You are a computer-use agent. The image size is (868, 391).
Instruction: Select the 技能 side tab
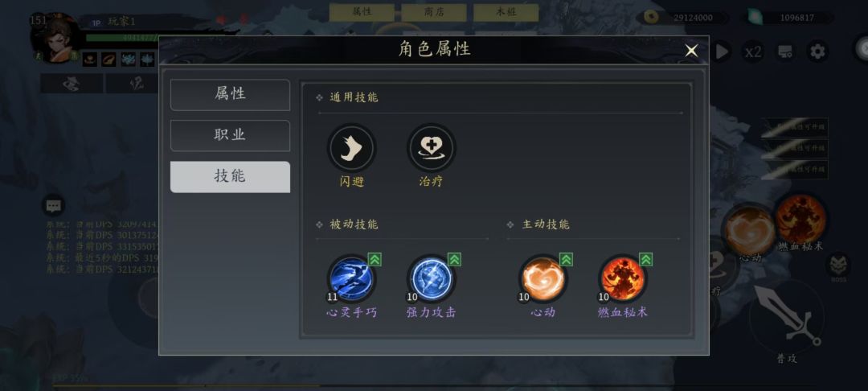pos(230,177)
